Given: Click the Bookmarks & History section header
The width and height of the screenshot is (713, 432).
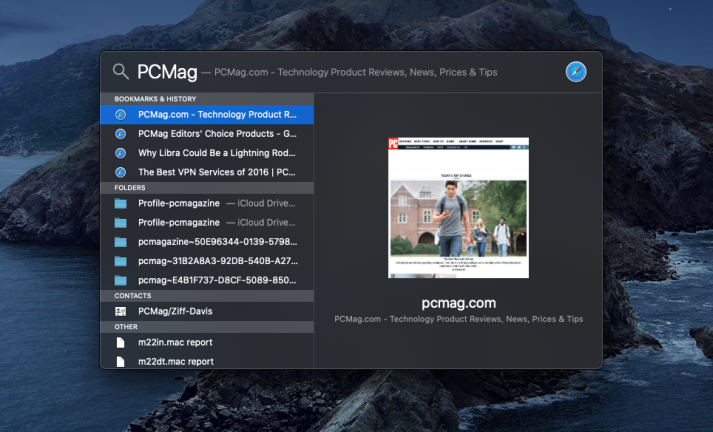Looking at the screenshot, I should (x=207, y=99).
